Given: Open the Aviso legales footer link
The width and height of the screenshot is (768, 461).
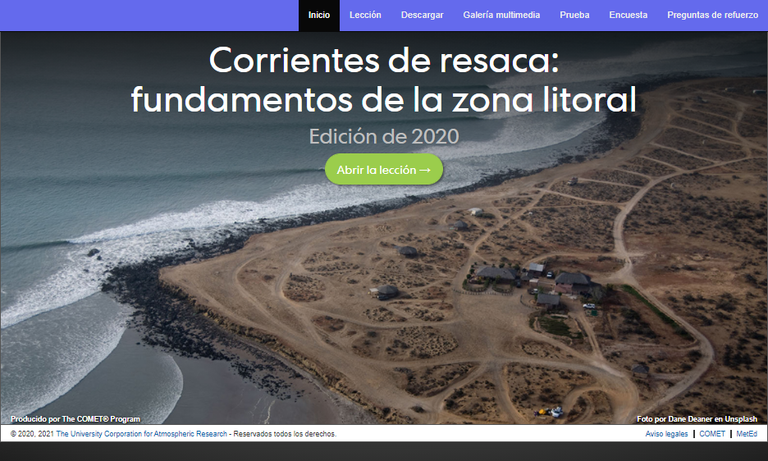Looking at the screenshot, I should click(666, 434).
